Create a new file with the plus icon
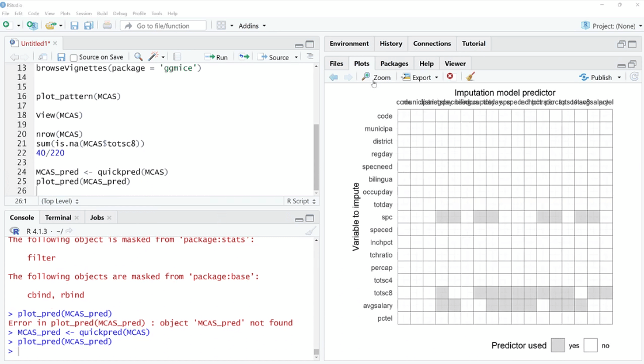Image resolution: width=644 pixels, height=364 pixels. tap(6, 26)
